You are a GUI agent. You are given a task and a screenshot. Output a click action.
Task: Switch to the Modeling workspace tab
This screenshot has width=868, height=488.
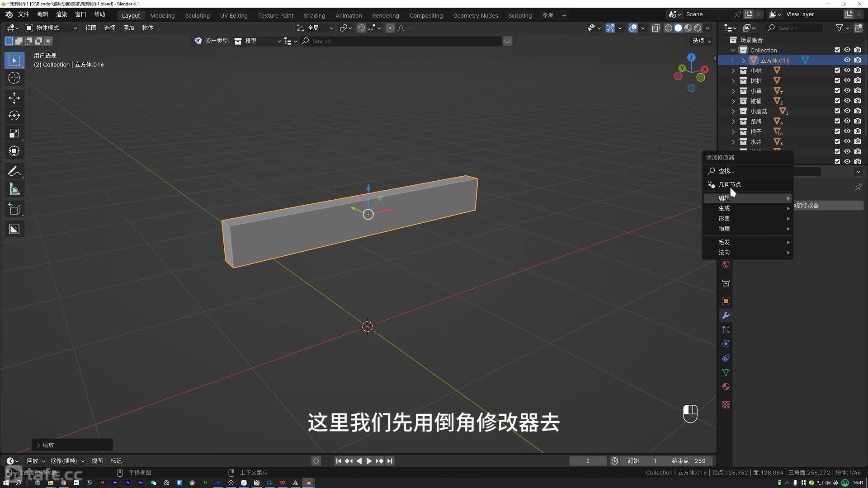(162, 15)
